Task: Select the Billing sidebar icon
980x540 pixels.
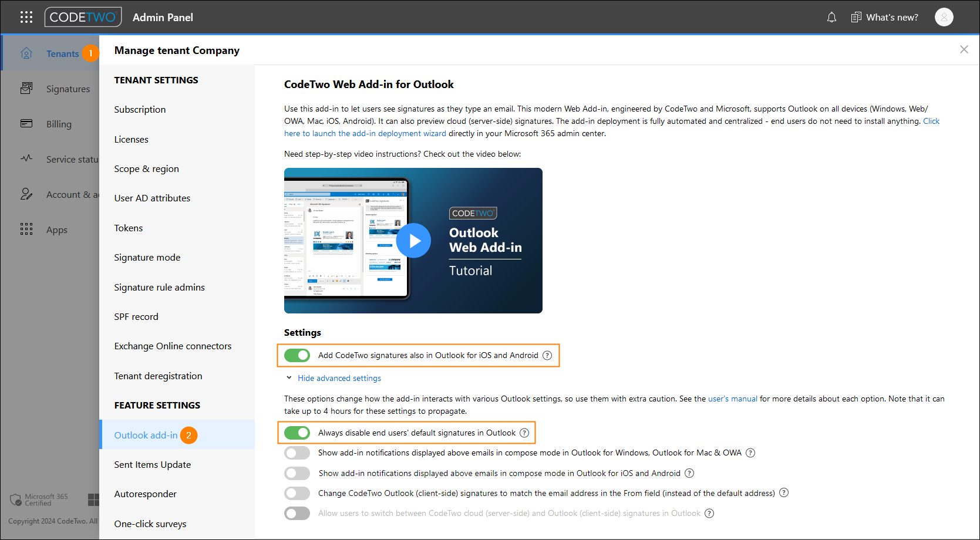Action: coord(26,124)
